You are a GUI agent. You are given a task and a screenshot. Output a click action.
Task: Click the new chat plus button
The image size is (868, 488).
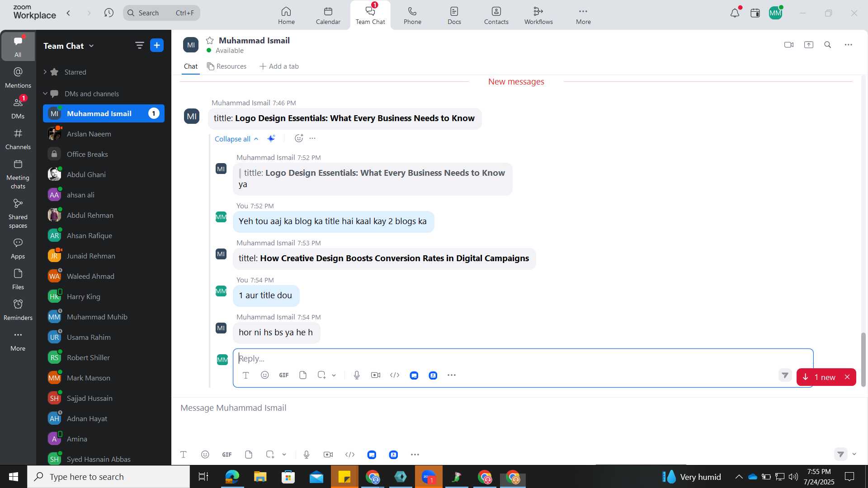157,45
